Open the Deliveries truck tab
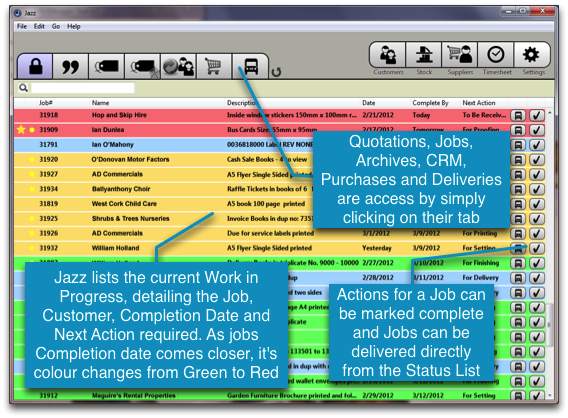The width and height of the screenshot is (568, 418). (250, 66)
